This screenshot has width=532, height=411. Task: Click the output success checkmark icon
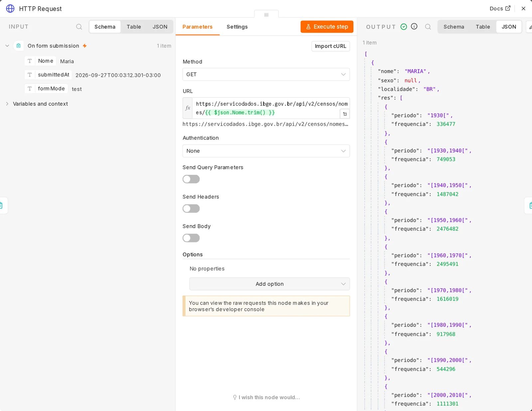(404, 27)
